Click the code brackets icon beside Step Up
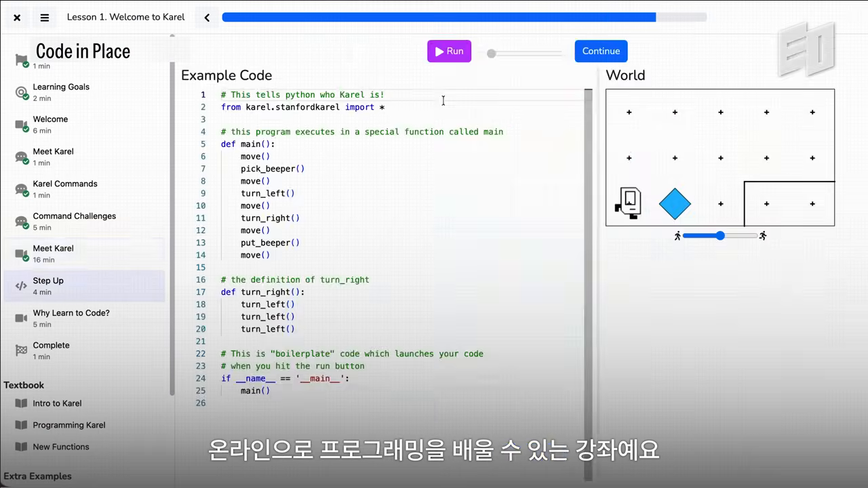This screenshot has width=868, height=488. pyautogui.click(x=21, y=286)
